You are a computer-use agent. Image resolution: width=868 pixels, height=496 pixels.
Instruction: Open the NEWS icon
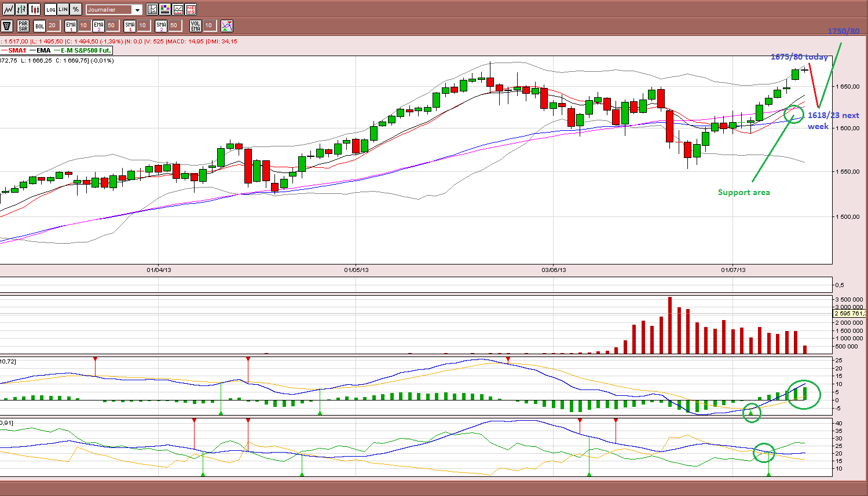point(191,9)
